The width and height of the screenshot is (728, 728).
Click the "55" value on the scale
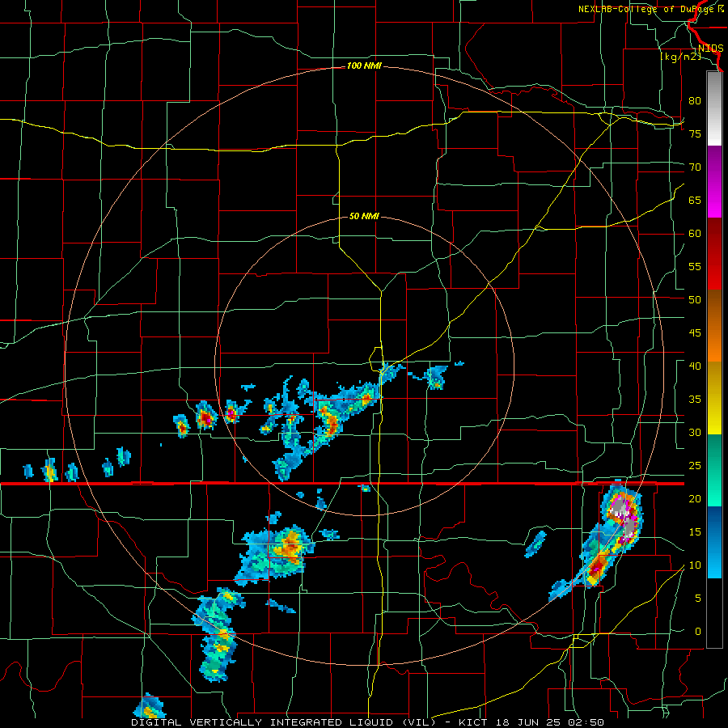(695, 266)
